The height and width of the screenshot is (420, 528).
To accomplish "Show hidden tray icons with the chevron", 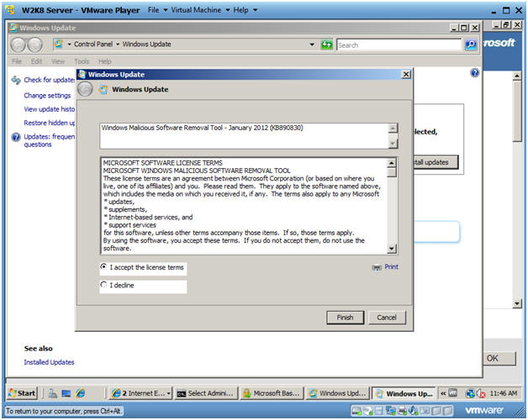I will (x=443, y=393).
